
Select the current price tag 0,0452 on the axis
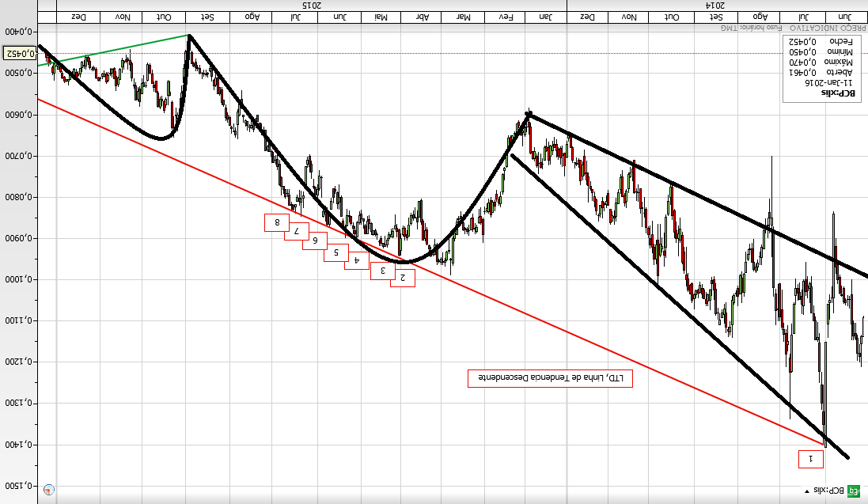(x=20, y=53)
